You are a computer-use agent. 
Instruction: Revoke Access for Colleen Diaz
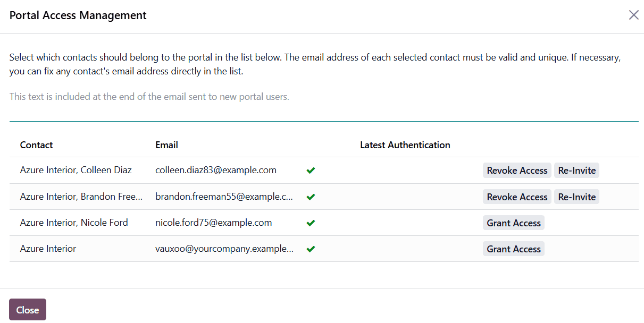click(x=517, y=171)
